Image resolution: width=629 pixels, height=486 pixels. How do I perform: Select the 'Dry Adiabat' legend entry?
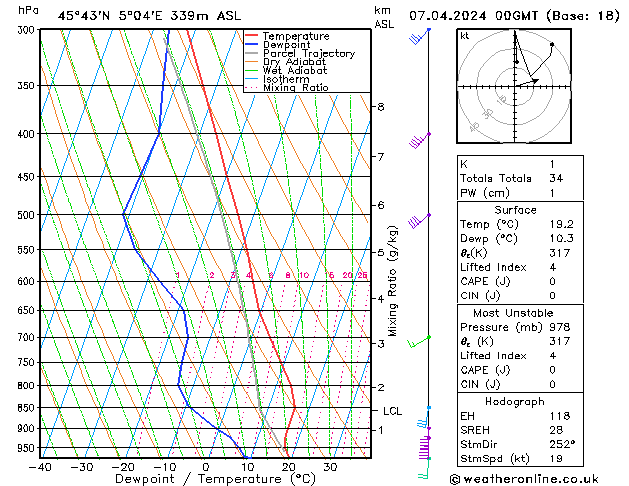click(x=294, y=62)
